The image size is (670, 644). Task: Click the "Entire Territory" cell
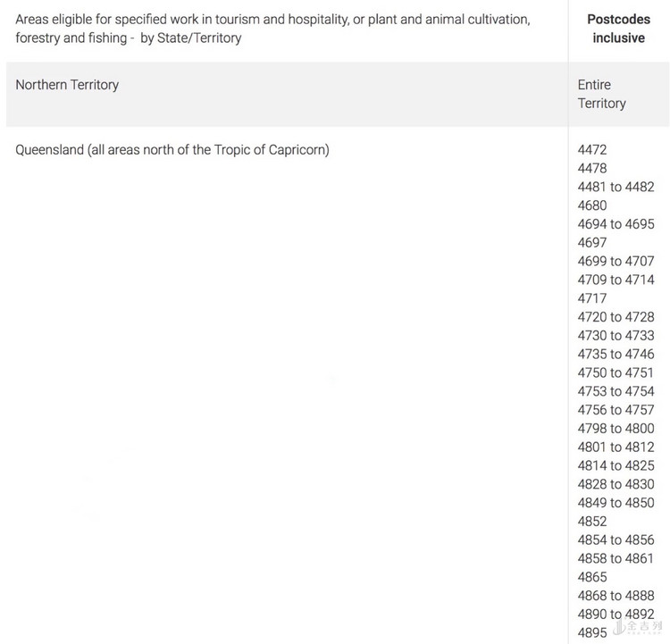[x=601, y=94]
